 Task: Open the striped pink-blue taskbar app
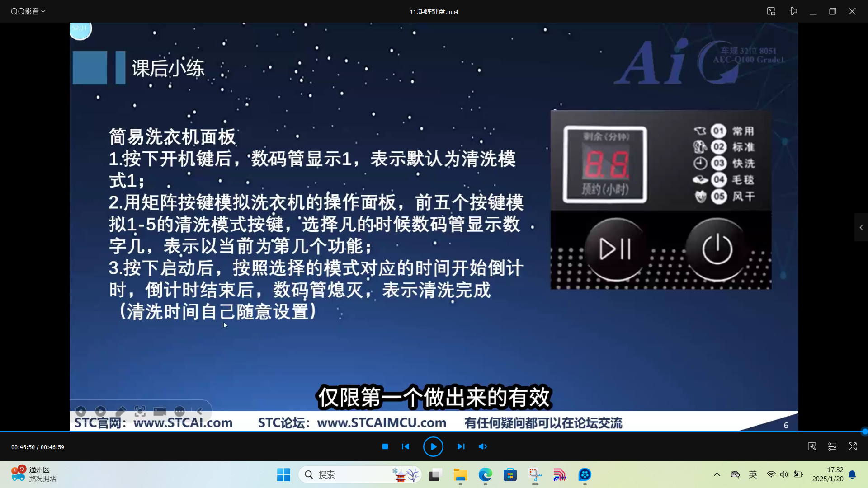tap(560, 474)
